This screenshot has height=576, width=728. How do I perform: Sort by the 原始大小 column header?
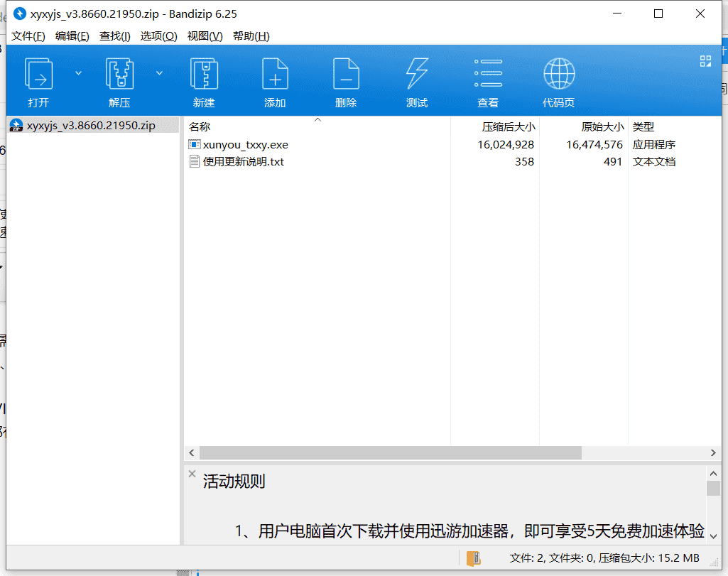(x=584, y=126)
